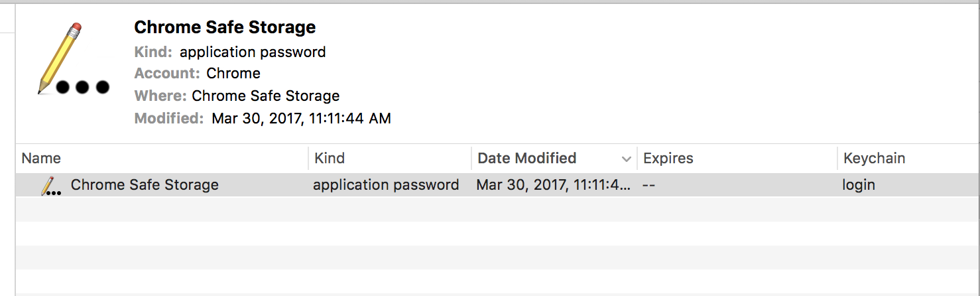
Task: Click the Modified timestamp in the header
Action: (301, 119)
